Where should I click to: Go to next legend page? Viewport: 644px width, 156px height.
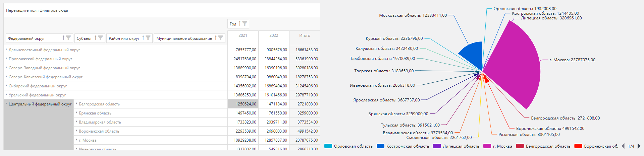[639, 146]
